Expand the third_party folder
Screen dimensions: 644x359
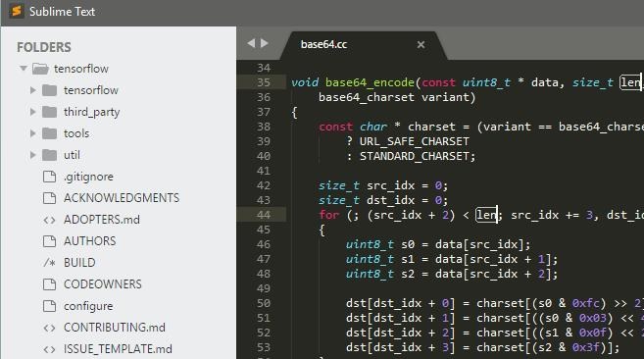[33, 112]
